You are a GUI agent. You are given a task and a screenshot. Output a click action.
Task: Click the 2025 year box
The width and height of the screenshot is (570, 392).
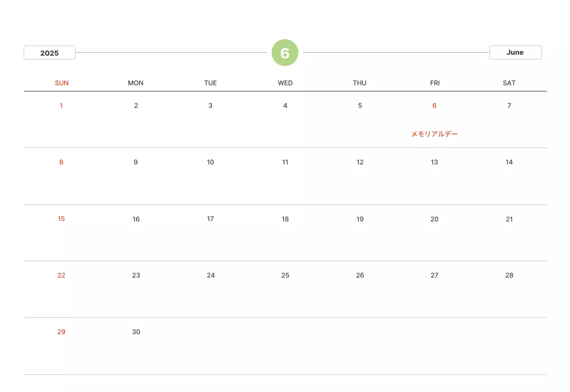click(x=49, y=53)
